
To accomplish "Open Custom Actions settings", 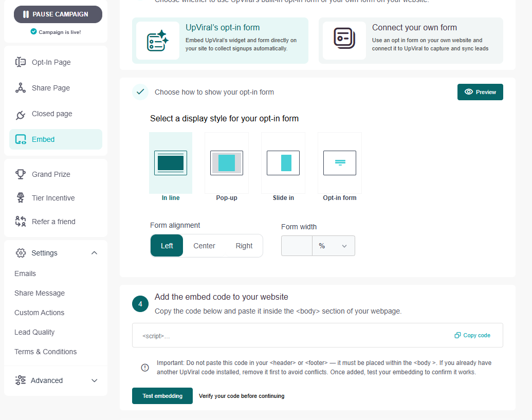I will pos(40,313).
